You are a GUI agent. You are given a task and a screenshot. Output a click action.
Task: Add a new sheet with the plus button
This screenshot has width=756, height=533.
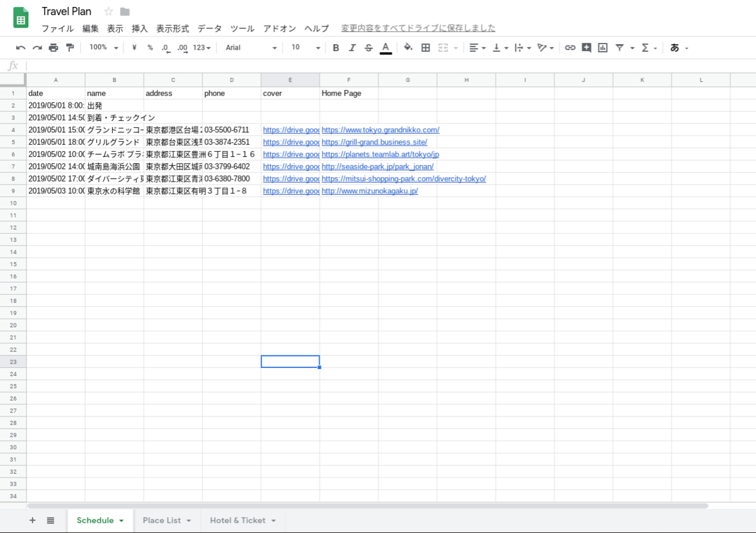pyautogui.click(x=32, y=520)
